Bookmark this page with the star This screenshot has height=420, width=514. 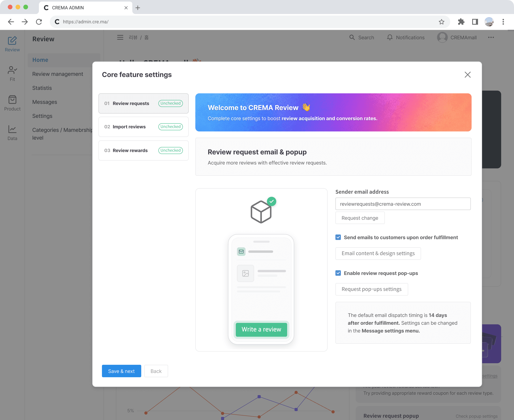442,22
